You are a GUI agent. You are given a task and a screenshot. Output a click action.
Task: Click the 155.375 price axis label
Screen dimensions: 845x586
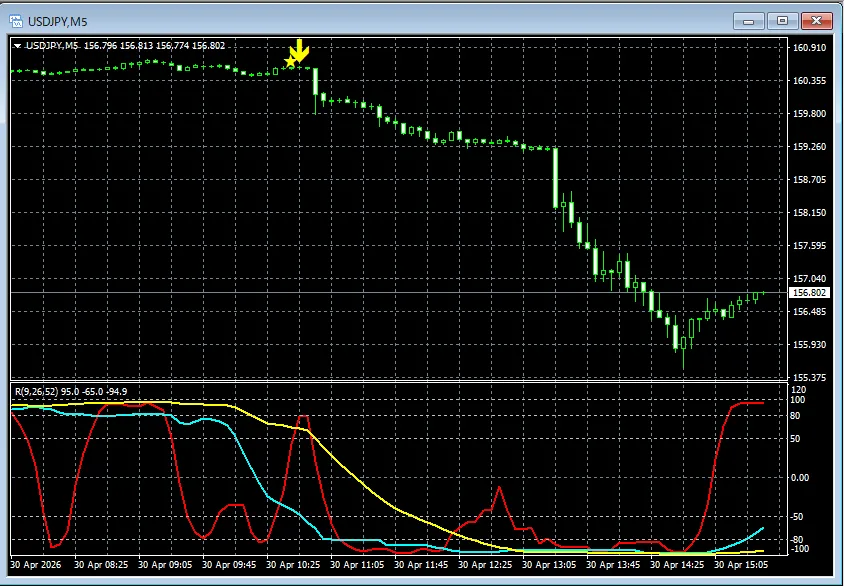(809, 377)
